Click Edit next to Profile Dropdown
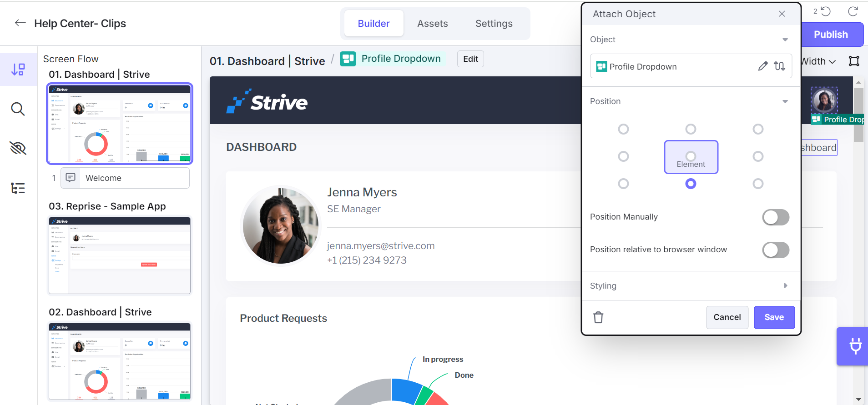Image resolution: width=868 pixels, height=405 pixels. tap(470, 59)
